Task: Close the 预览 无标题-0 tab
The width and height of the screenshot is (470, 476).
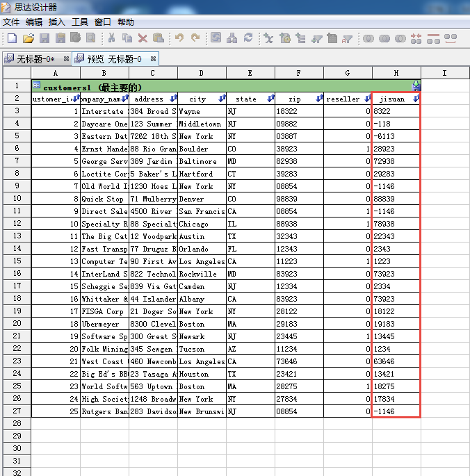Action: pos(153,58)
